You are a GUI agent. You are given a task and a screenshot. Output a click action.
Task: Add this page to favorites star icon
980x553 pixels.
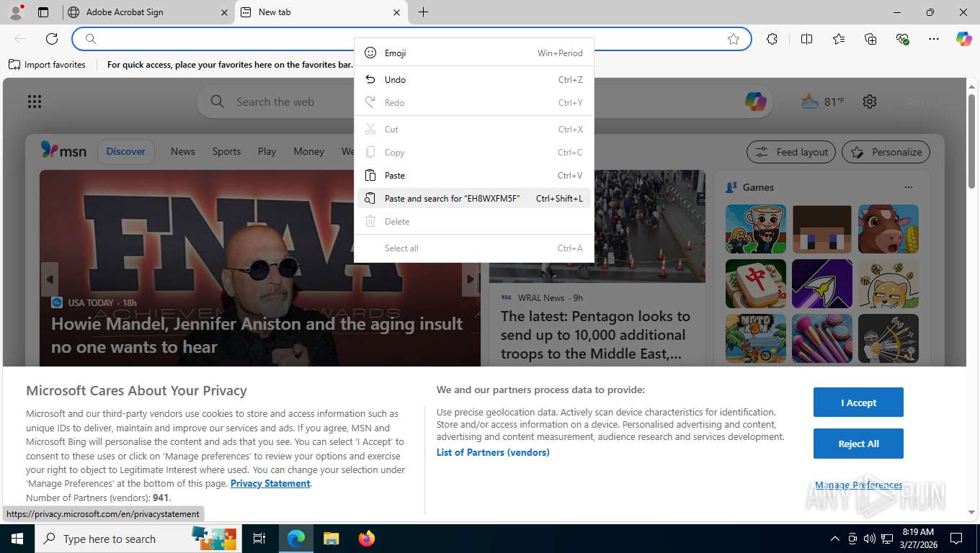734,39
